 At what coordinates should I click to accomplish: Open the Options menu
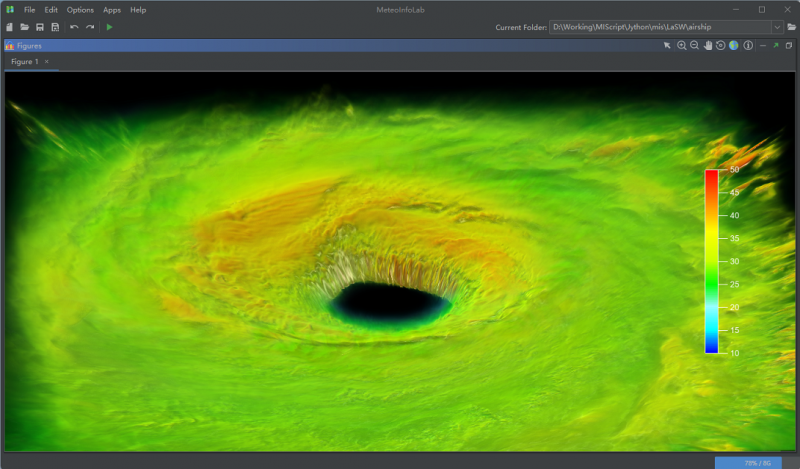click(x=80, y=9)
